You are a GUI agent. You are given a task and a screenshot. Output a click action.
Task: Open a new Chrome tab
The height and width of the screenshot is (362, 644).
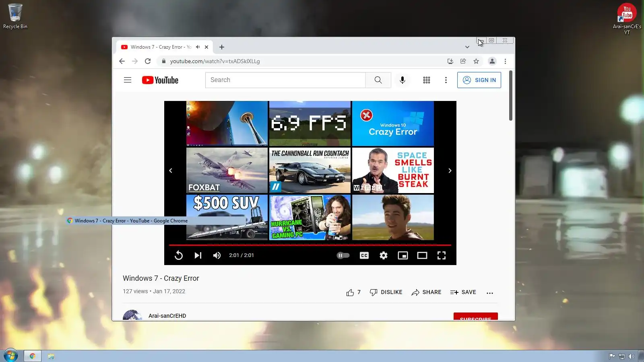point(222,47)
